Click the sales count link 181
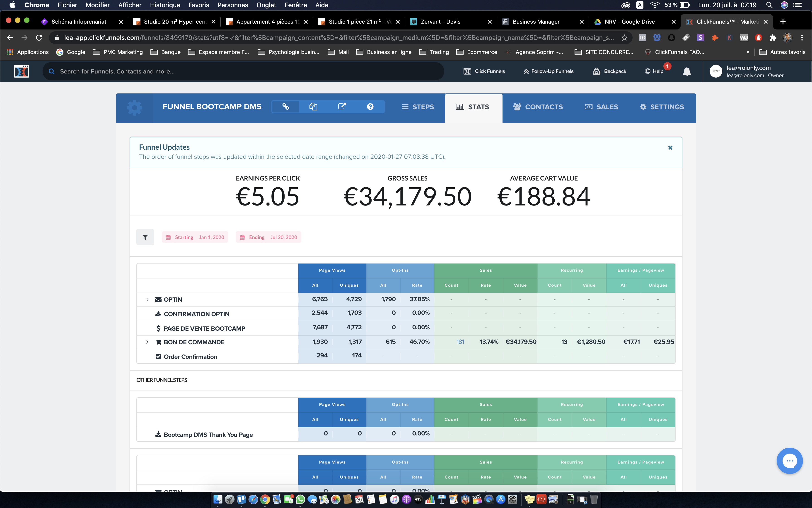812x508 pixels. pos(460,342)
